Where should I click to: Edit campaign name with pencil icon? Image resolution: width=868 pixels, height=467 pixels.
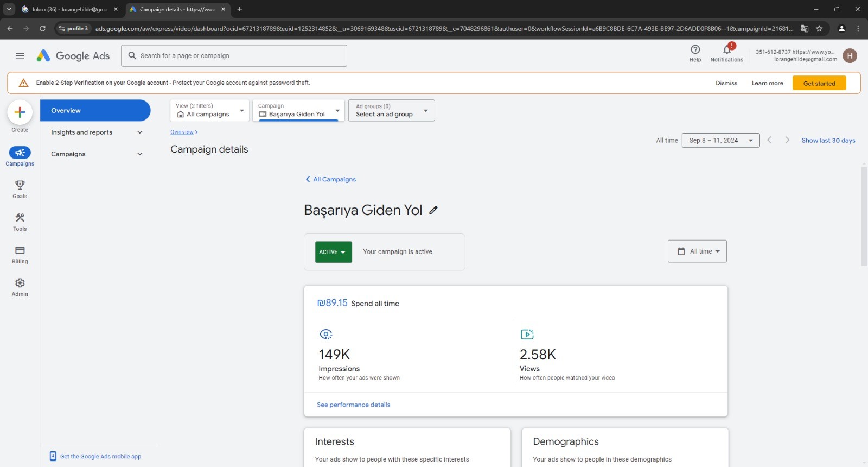pyautogui.click(x=433, y=210)
